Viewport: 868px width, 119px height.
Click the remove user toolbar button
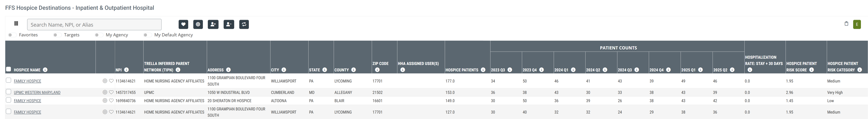(x=228, y=24)
